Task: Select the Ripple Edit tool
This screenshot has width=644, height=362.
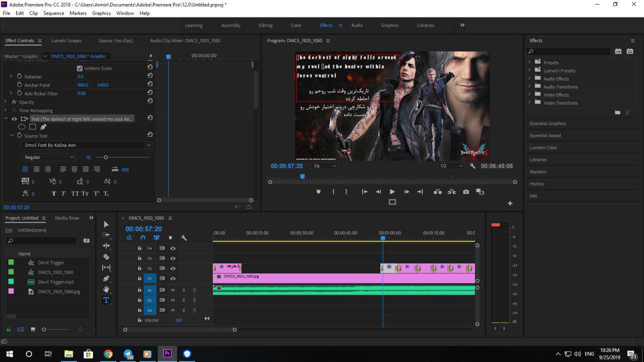Action: click(x=106, y=246)
